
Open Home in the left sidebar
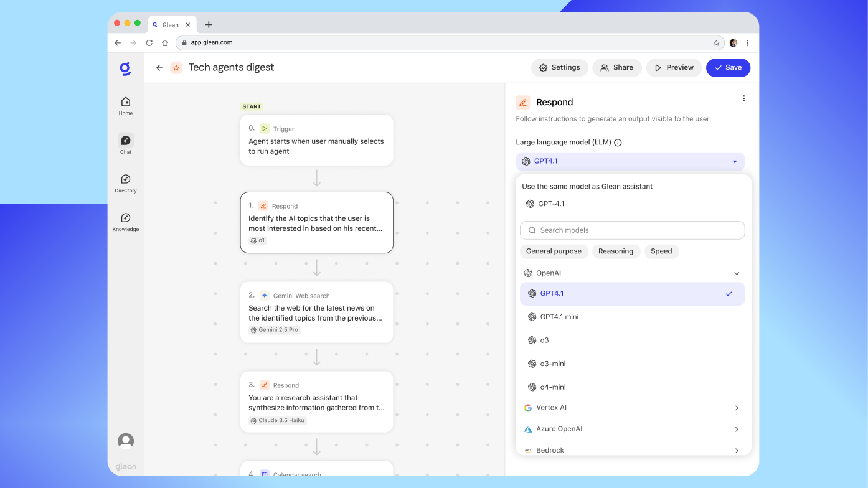click(126, 106)
